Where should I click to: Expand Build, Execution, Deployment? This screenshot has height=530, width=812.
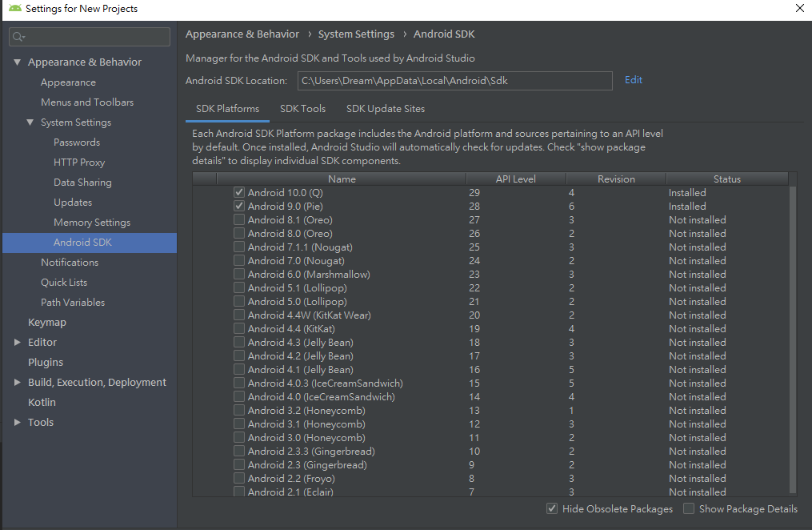18,382
